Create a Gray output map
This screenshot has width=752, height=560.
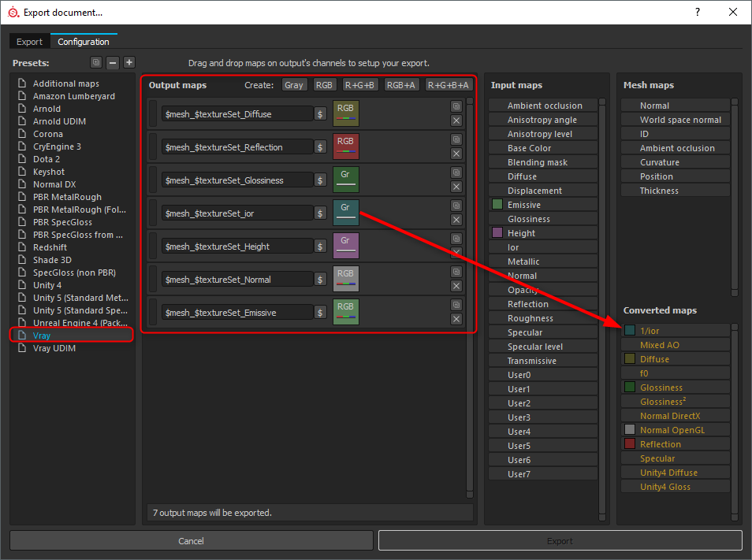[293, 85]
